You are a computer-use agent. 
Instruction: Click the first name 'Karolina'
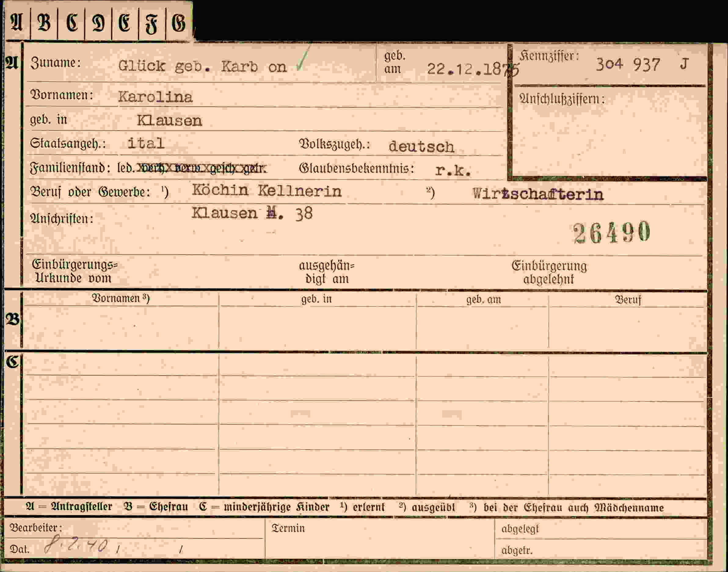click(x=155, y=97)
